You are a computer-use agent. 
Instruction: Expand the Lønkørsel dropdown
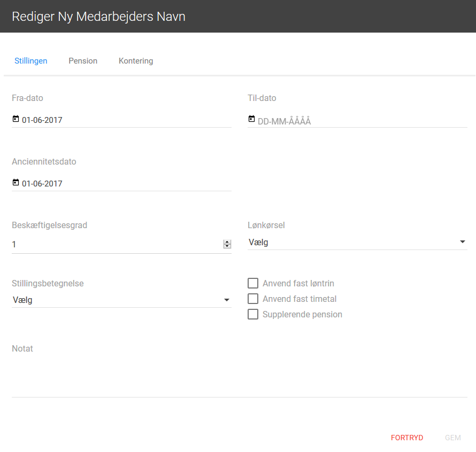(357, 243)
